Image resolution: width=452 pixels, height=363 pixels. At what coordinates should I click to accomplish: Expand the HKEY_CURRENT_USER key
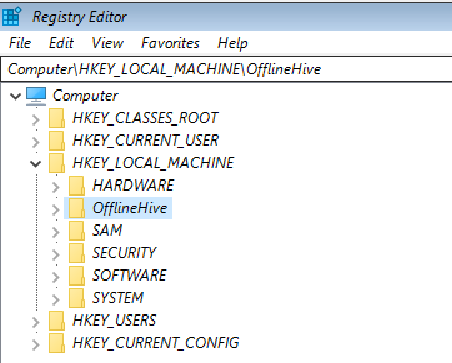(35, 142)
